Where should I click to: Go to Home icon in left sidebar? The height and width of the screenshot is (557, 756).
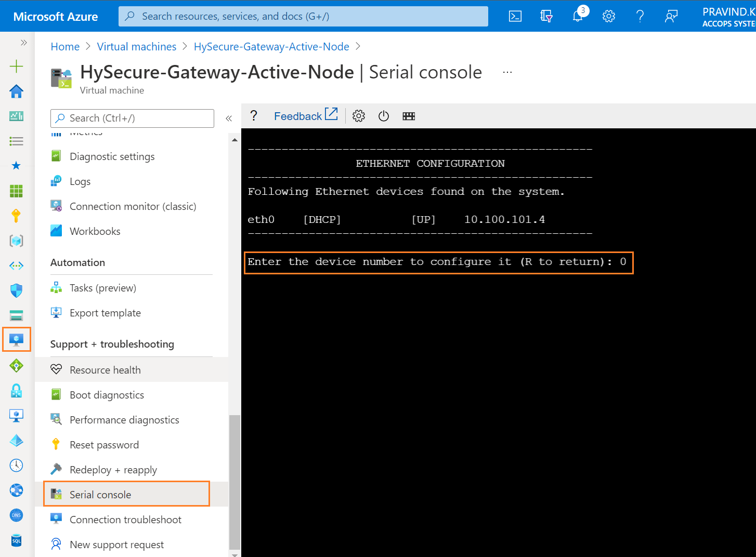click(17, 91)
